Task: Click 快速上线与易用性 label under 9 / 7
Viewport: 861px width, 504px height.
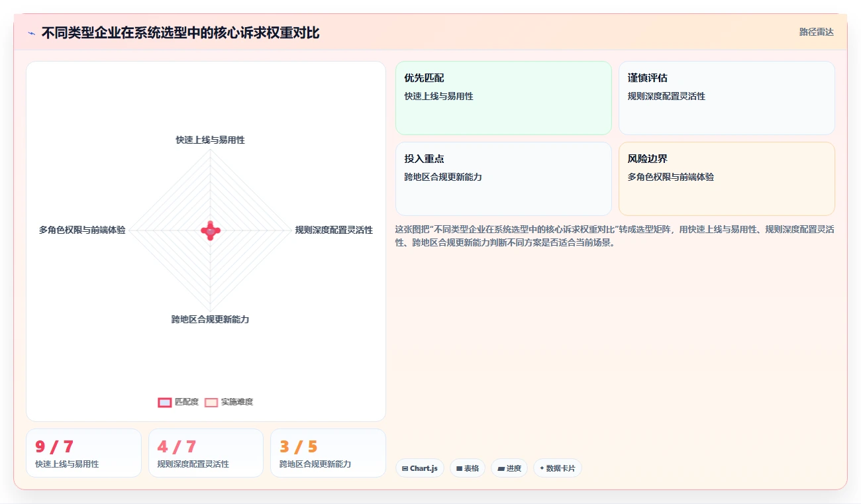Action: (x=67, y=464)
